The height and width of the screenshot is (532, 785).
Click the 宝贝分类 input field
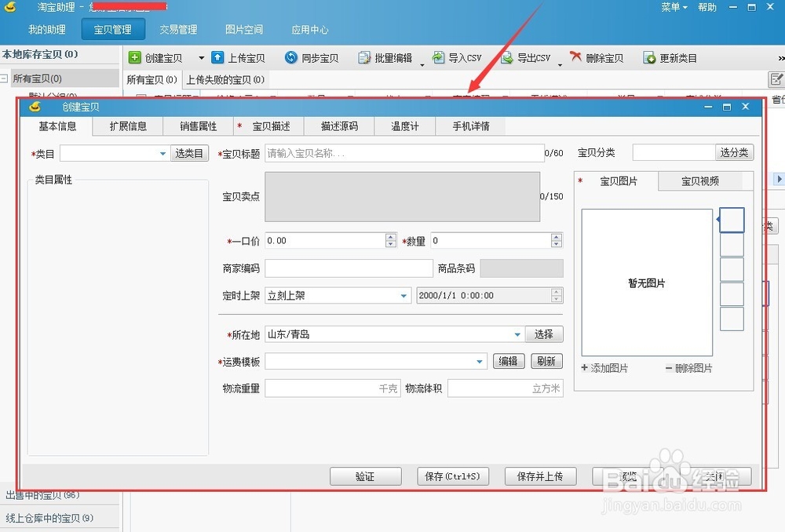pyautogui.click(x=674, y=152)
